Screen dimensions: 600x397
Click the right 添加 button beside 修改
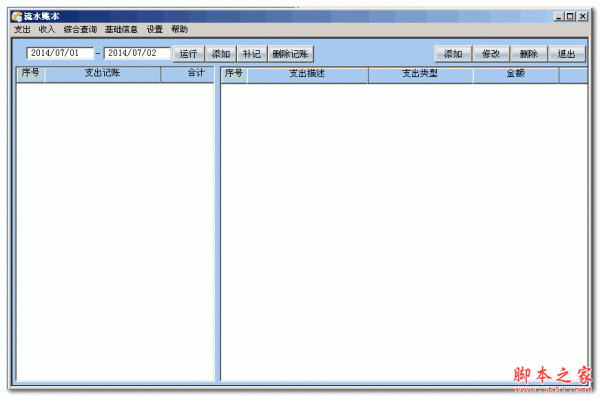coord(453,54)
